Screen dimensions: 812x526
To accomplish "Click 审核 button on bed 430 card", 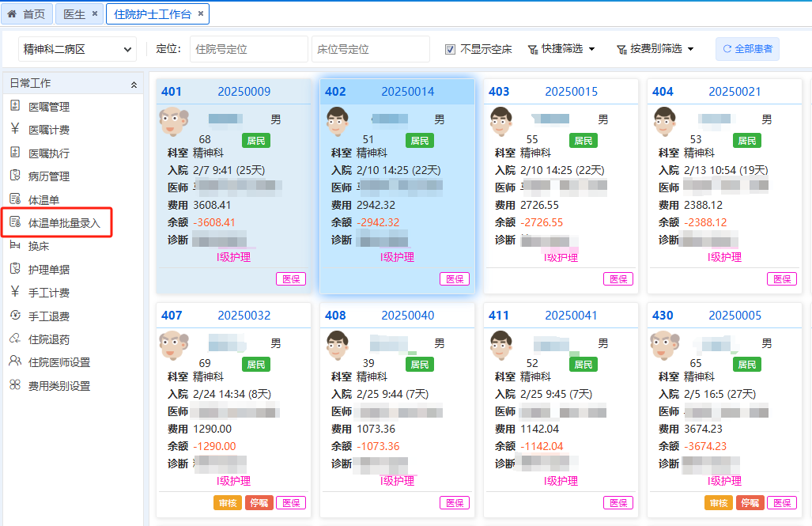I will click(718, 503).
